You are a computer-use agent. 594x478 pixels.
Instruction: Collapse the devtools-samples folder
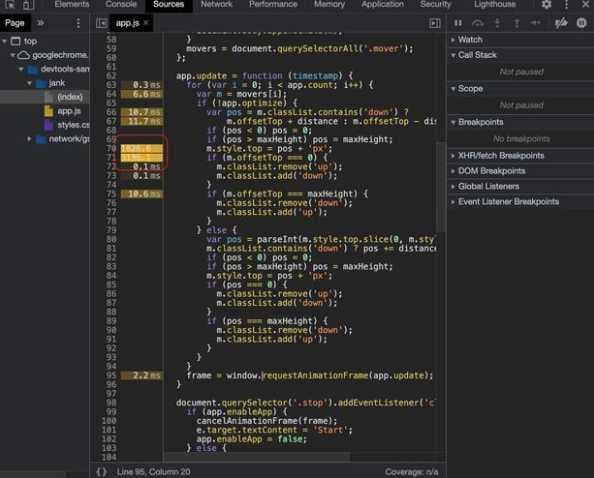coord(21,69)
